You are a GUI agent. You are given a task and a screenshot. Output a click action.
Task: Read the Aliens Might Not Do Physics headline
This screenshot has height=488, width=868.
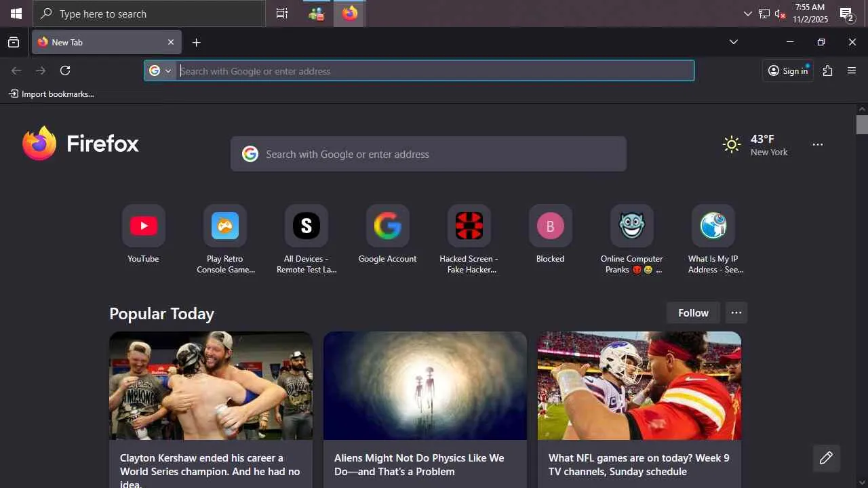coord(419,465)
